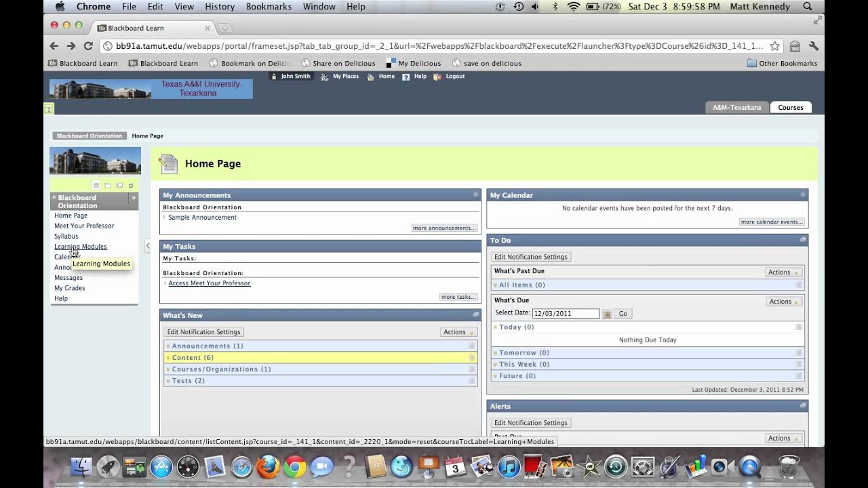Screen dimensions: 868x488
Task: Click the more announcements button
Action: [x=444, y=228]
